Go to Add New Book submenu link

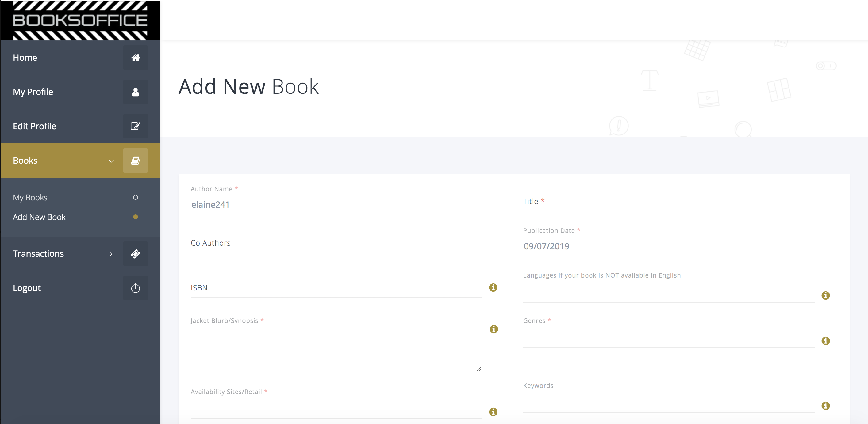click(39, 217)
